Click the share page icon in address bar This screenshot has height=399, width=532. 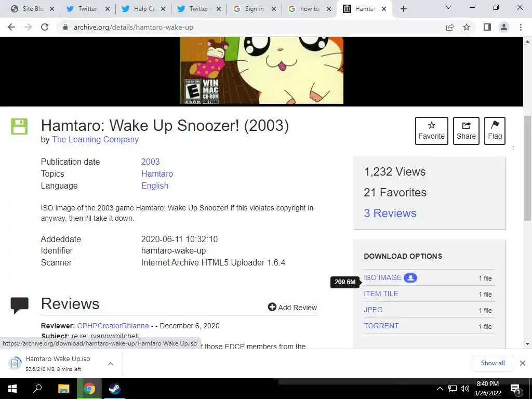click(x=450, y=27)
